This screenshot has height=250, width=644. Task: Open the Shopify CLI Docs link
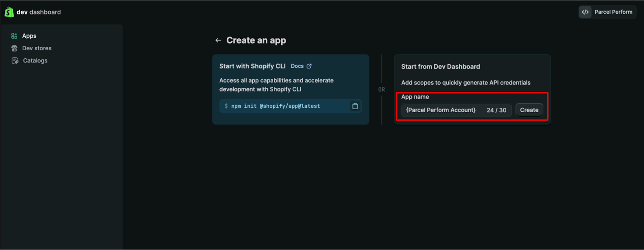(x=297, y=66)
